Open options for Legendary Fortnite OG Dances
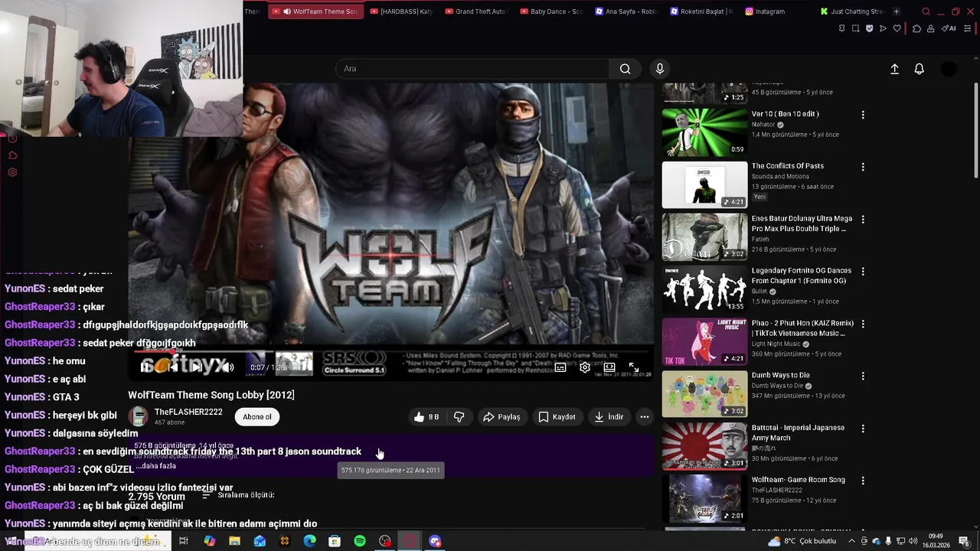980x551 pixels. [x=863, y=272]
